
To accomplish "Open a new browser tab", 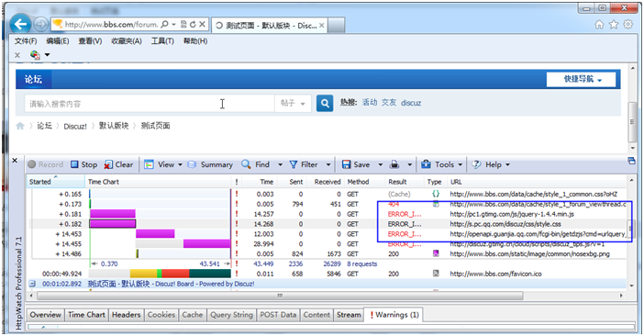I will click(x=337, y=26).
